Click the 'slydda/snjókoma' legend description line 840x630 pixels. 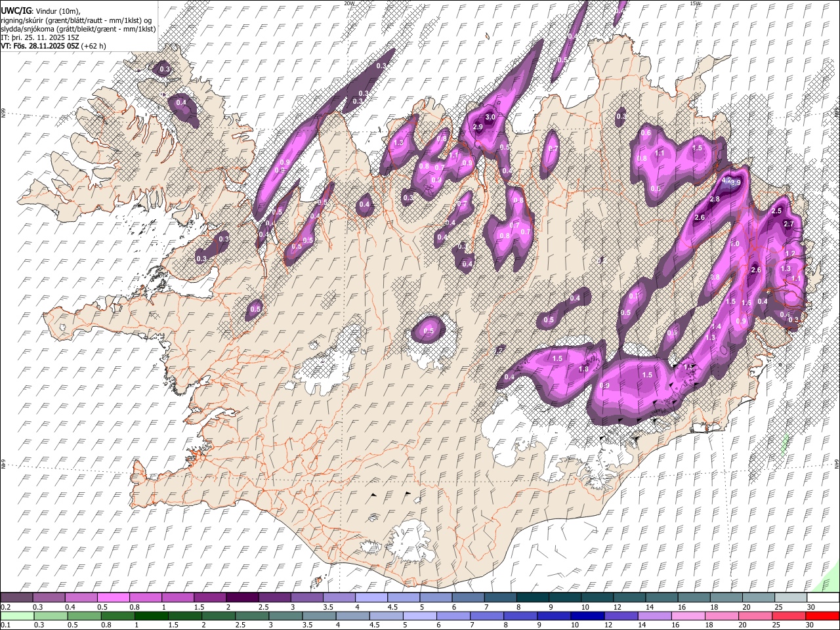78,29
